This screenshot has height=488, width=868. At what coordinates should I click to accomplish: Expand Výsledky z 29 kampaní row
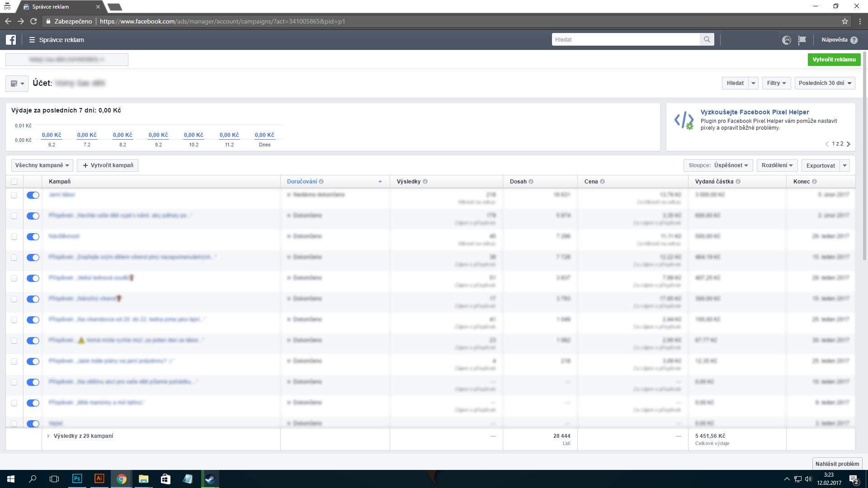[x=48, y=436]
